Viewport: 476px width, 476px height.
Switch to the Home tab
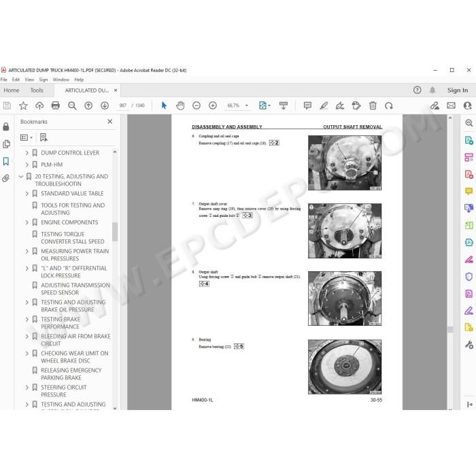pyautogui.click(x=12, y=90)
